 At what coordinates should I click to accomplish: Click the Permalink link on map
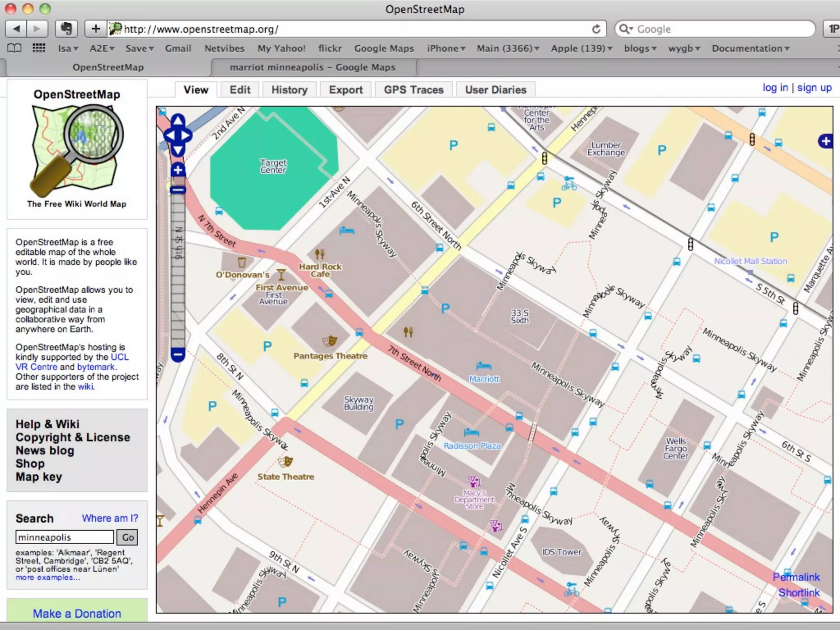pyautogui.click(x=796, y=577)
